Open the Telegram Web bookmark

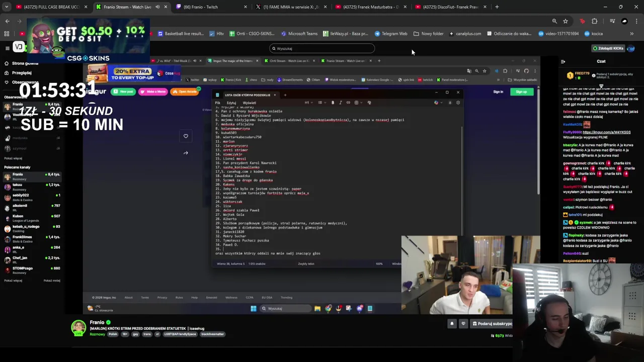tap(391, 34)
